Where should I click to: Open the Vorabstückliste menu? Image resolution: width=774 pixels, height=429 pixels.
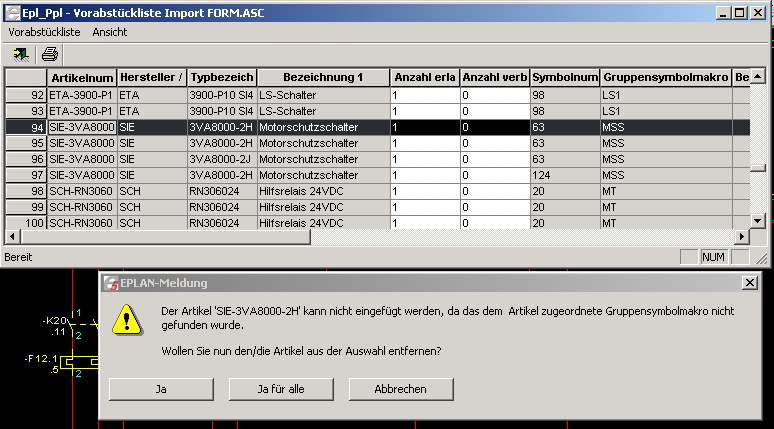pyautogui.click(x=44, y=32)
